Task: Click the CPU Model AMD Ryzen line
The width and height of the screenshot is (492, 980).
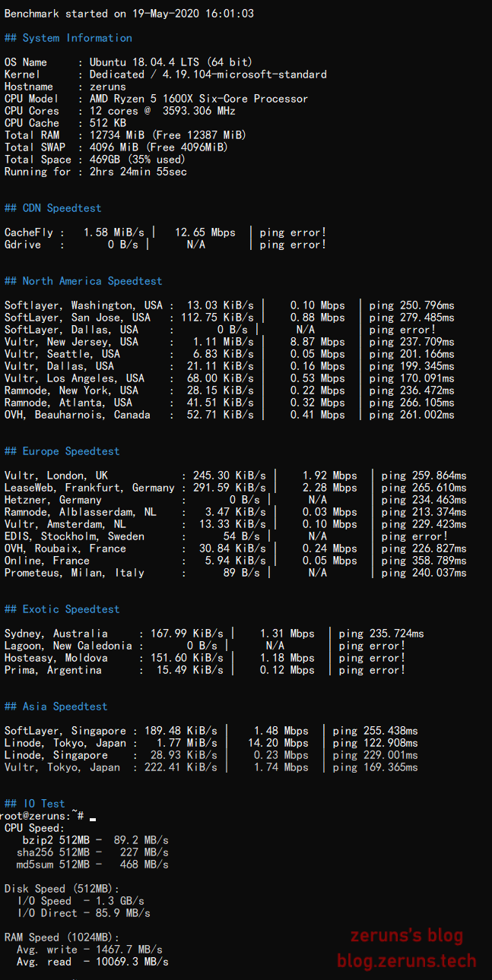Action: [156, 99]
